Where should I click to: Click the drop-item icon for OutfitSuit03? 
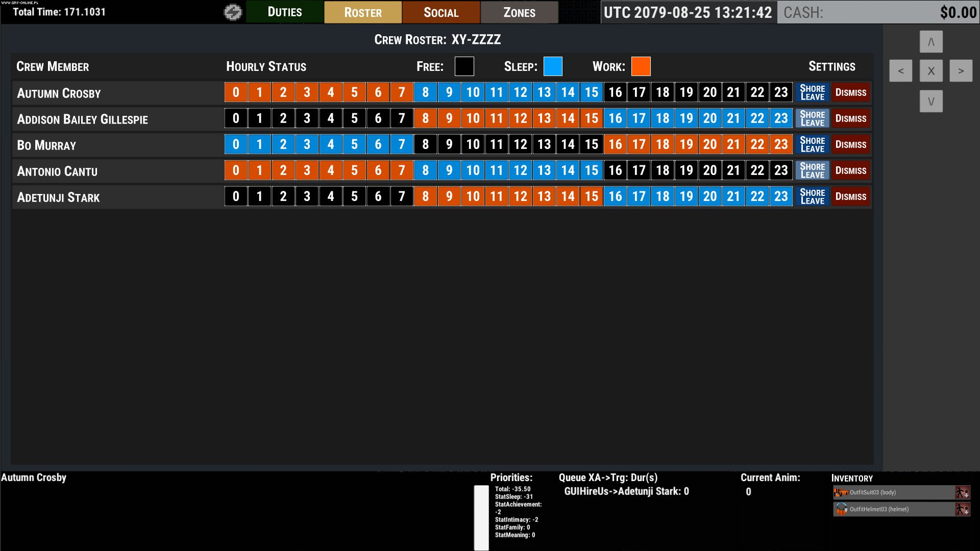(964, 492)
